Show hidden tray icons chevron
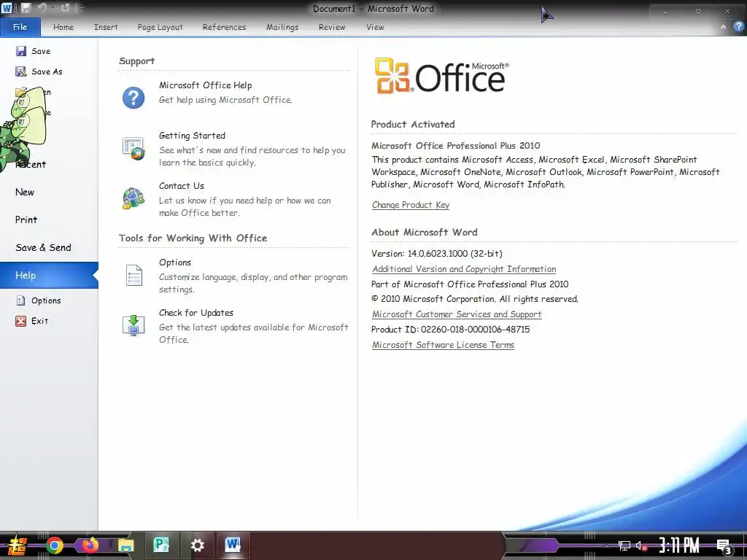 pyautogui.click(x=607, y=545)
